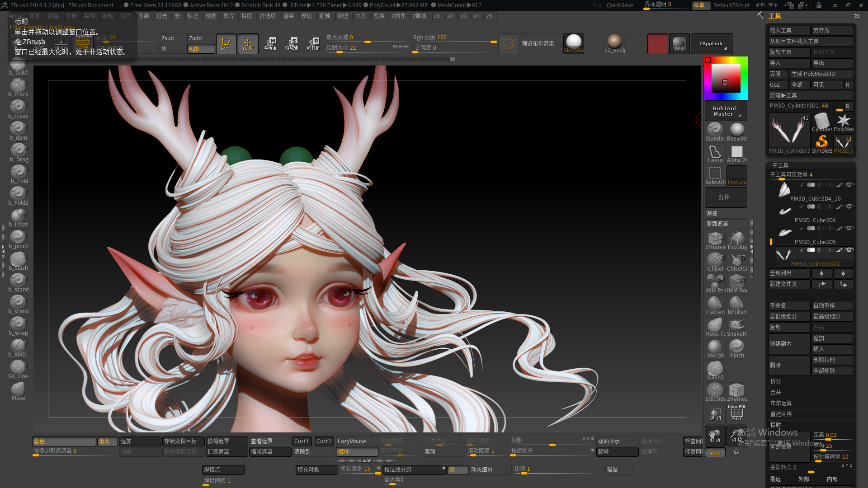The image size is (868, 488).
Task: Toggle the Zadd mode
Action: coord(201,38)
